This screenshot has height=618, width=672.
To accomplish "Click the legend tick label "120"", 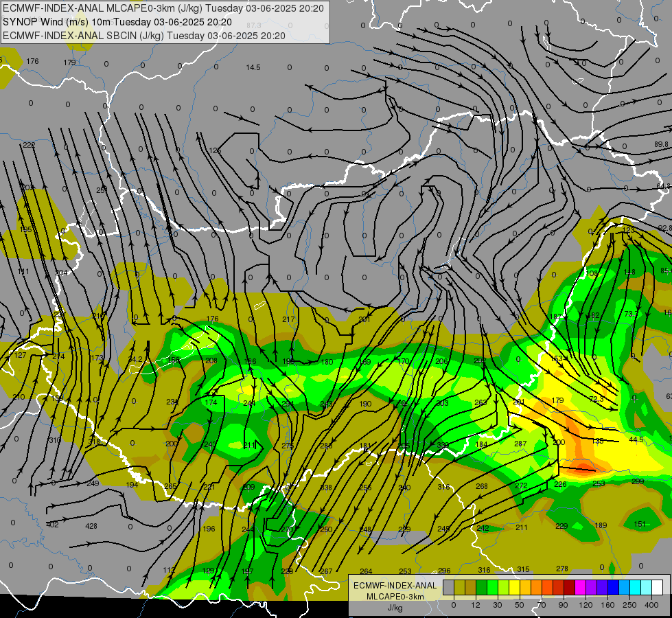I will (586, 605).
